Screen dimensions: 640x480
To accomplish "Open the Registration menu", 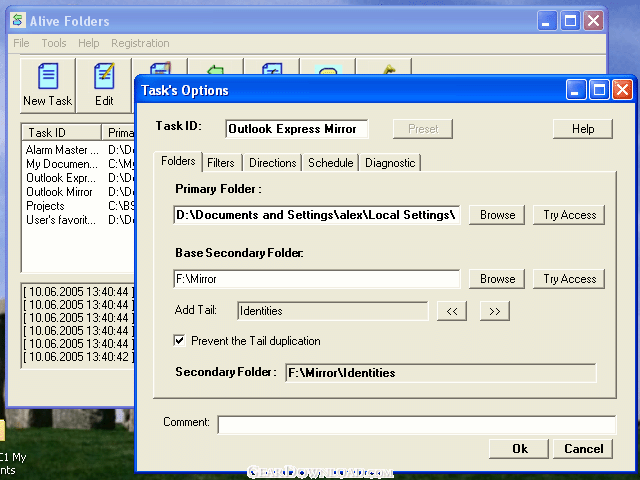I will tap(140, 43).
